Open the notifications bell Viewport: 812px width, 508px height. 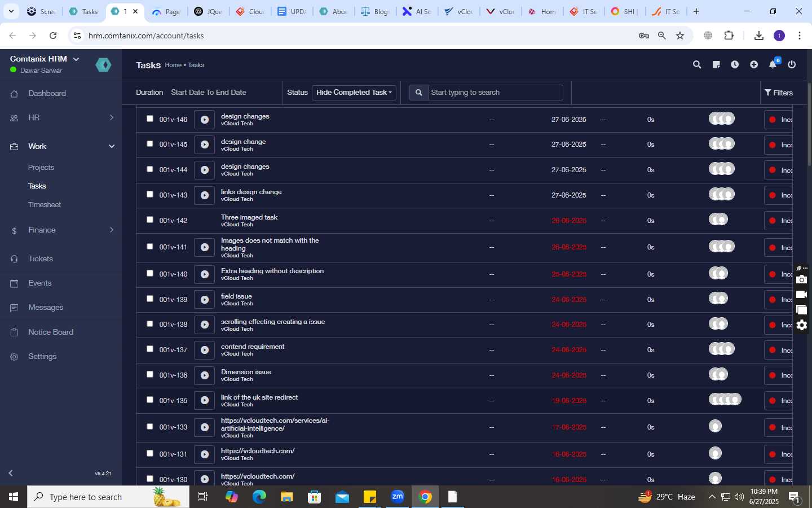773,65
